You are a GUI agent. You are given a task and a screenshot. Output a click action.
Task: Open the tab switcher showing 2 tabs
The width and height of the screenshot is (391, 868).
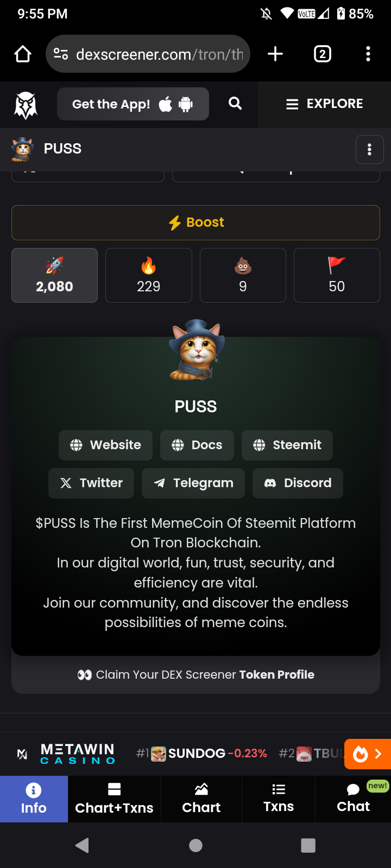pyautogui.click(x=323, y=54)
